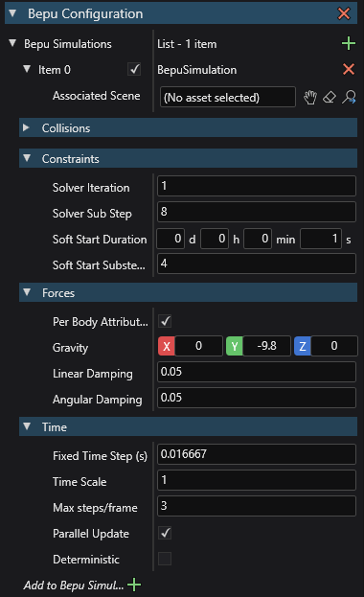
Task: Pick an Associated Scene with the hand icon
Action: point(310,98)
